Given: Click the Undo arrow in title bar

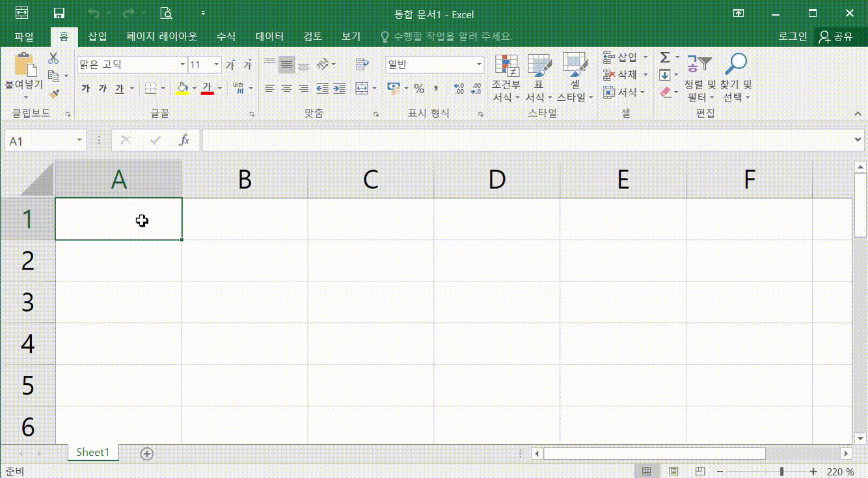Looking at the screenshot, I should (x=94, y=13).
